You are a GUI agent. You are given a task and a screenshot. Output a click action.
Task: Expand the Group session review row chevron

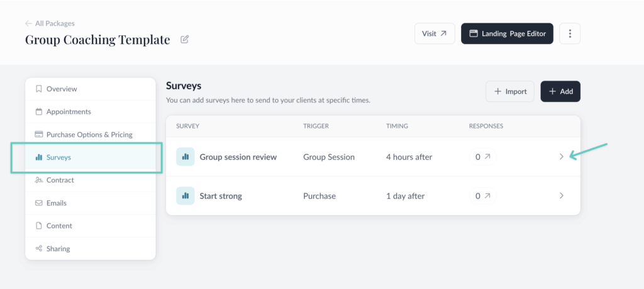pos(562,157)
